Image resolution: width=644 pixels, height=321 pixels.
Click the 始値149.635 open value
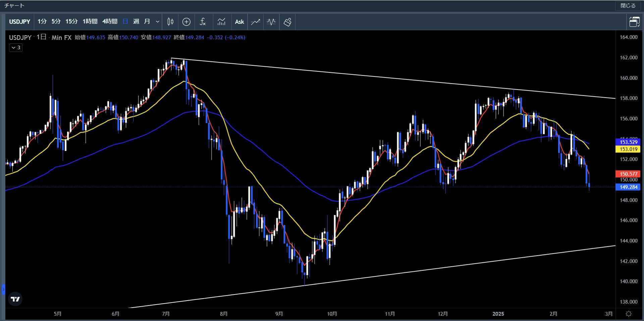pos(90,38)
